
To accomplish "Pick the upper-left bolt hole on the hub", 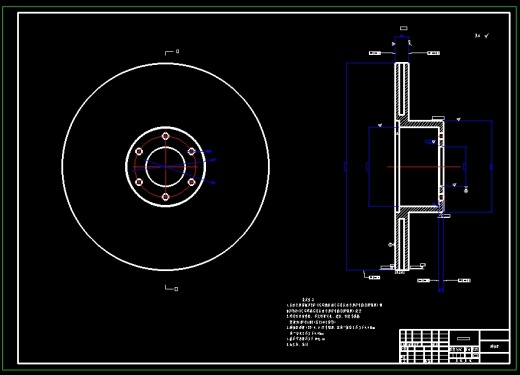I will 139,152.
